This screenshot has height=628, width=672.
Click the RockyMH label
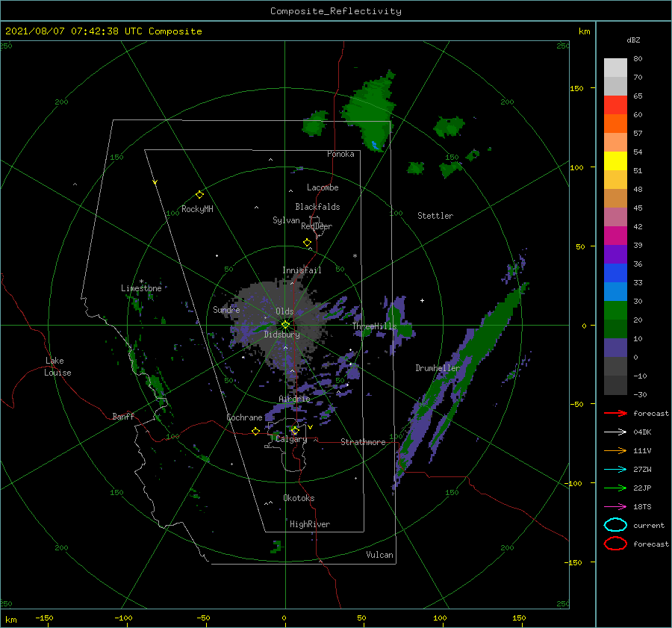click(197, 209)
